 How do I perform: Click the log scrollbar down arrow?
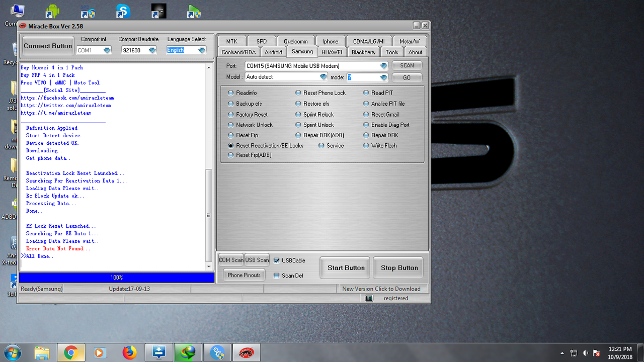[x=209, y=266]
